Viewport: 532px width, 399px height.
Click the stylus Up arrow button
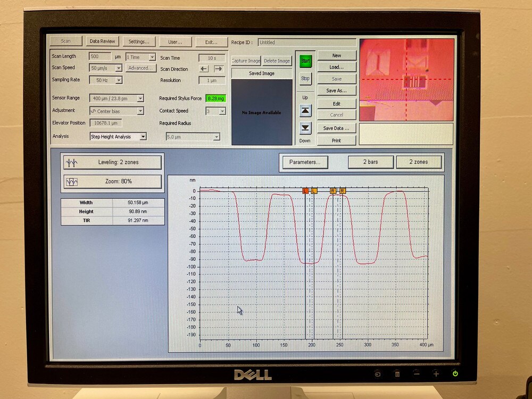(305, 111)
